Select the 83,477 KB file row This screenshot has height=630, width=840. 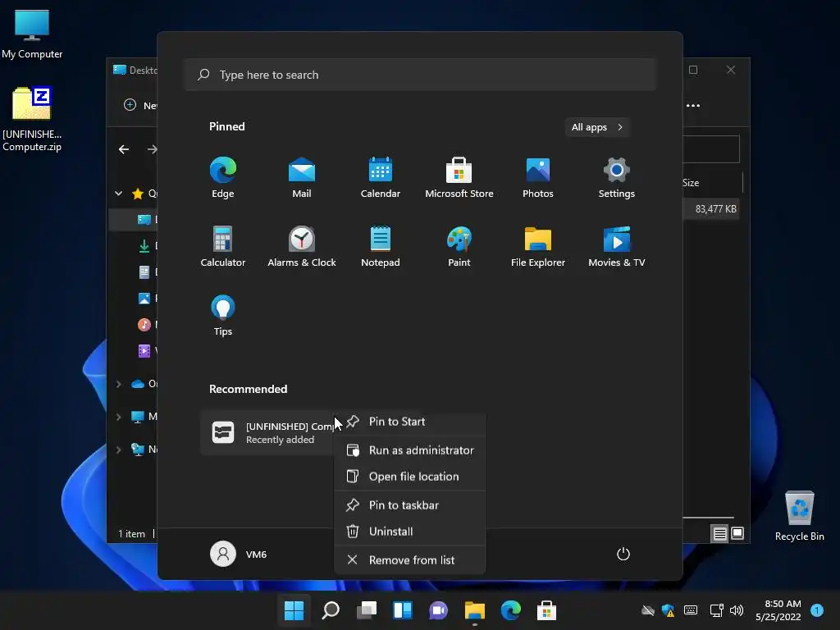tap(711, 209)
